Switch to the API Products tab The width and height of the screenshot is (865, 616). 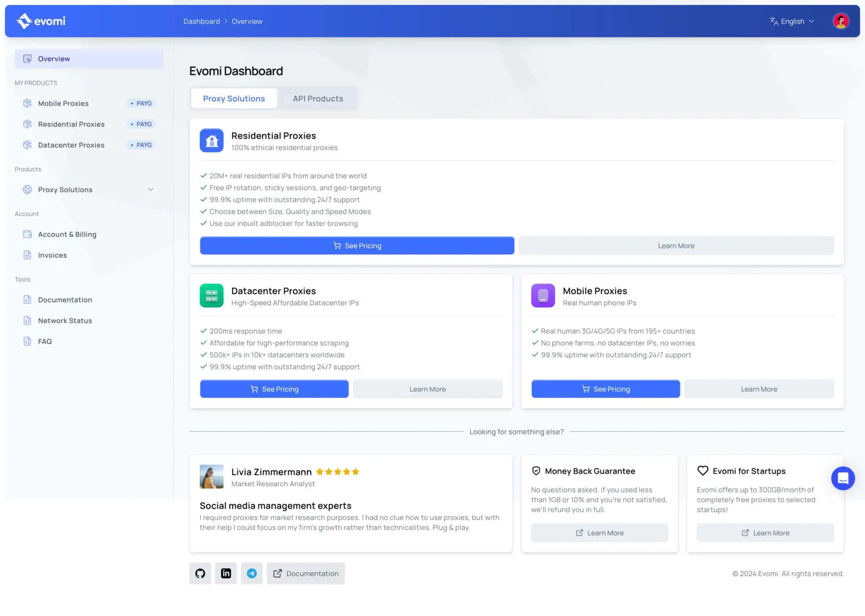pos(318,98)
